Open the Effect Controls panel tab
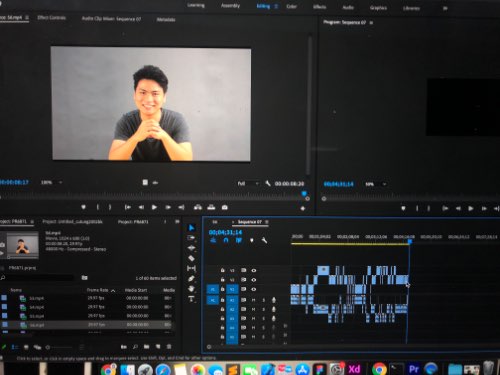Viewport: 500px width, 375px height. coord(51,17)
